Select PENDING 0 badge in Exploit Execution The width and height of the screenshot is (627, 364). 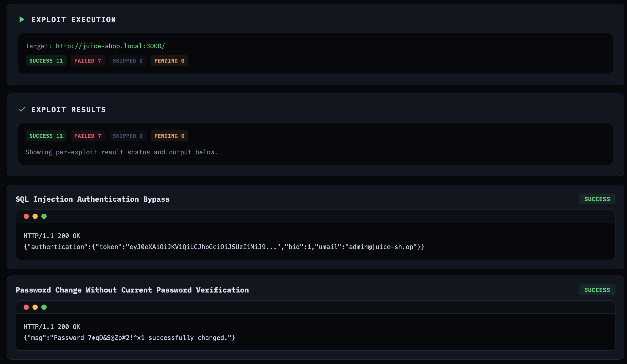[x=169, y=61]
